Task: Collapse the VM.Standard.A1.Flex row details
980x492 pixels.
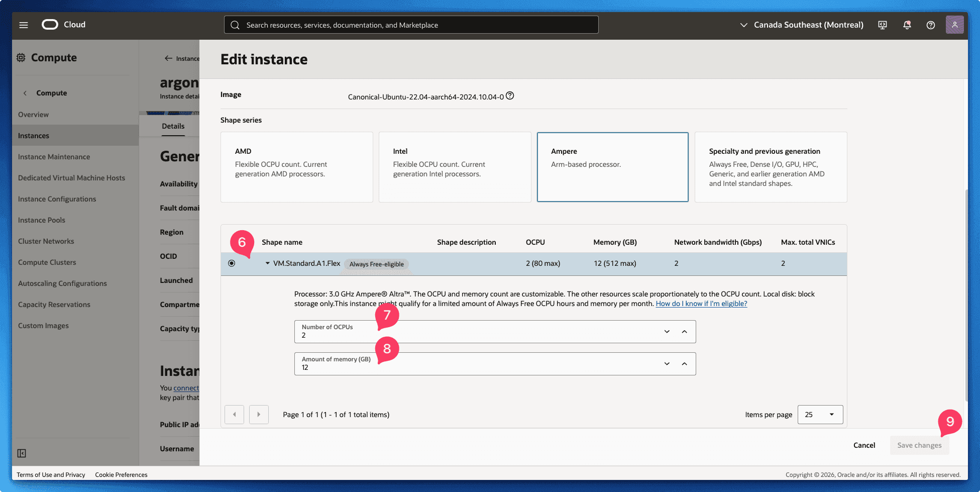Action: (268, 263)
